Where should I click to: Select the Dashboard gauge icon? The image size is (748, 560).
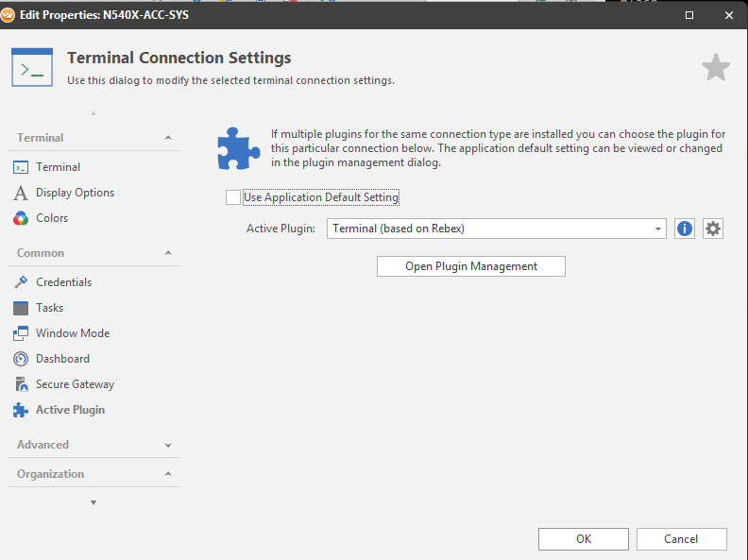20,359
